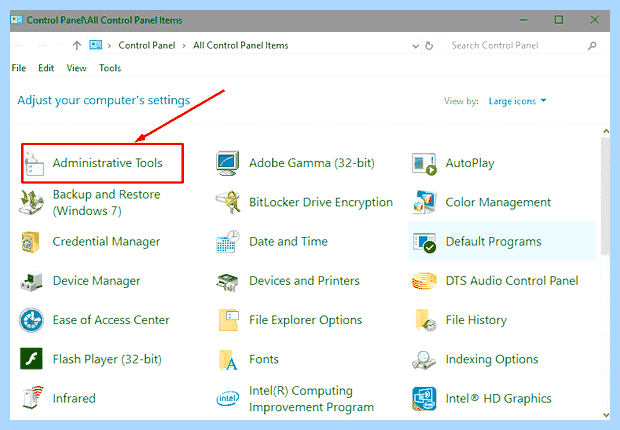Open the Ease of Access Center icon
The width and height of the screenshot is (620, 430).
pos(31,320)
